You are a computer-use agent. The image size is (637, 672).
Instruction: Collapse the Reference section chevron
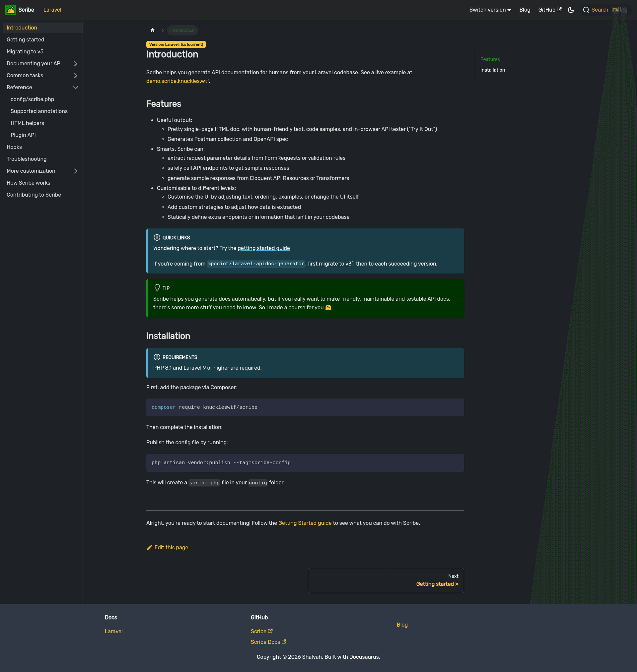(x=76, y=87)
